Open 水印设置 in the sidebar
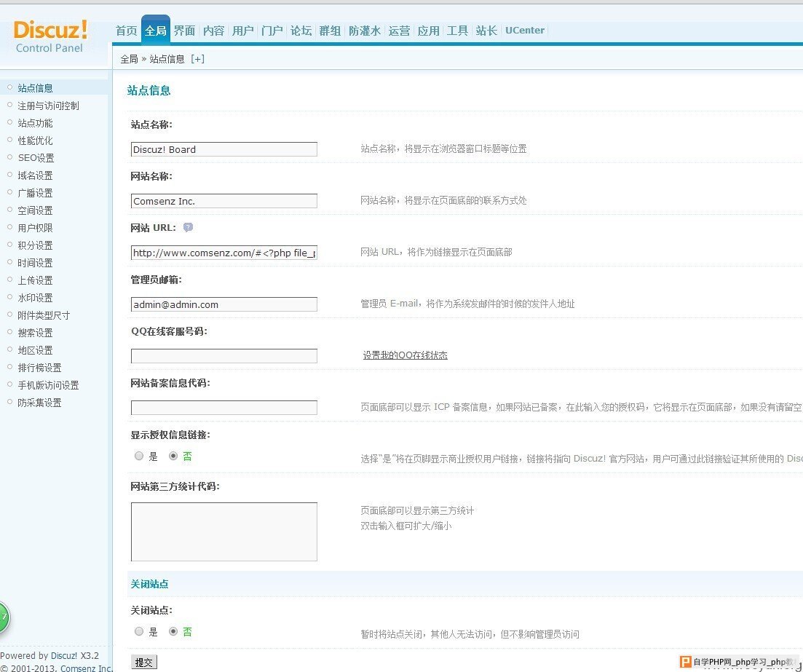Screen dimensions: 803x672 (35, 298)
